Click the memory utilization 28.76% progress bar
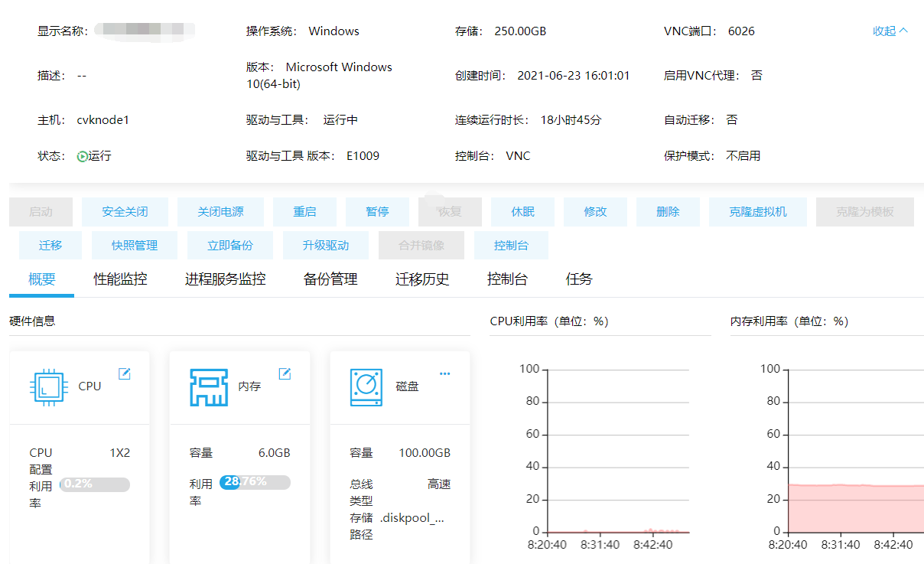This screenshot has height=564, width=924. coord(255,482)
